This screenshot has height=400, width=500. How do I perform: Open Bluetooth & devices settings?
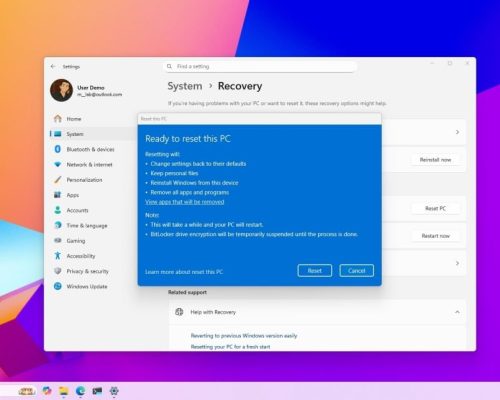tap(90, 149)
